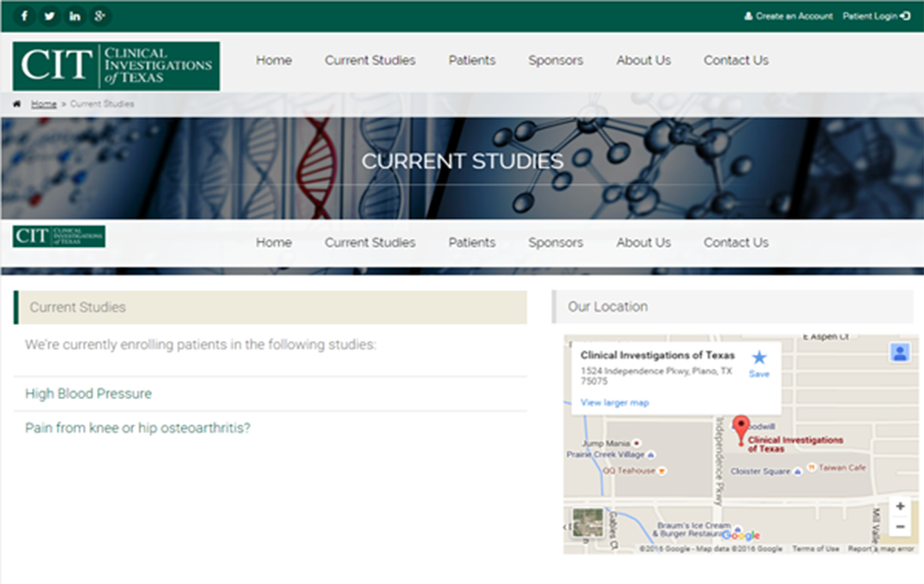Click the Create an Account link
This screenshot has height=584, width=924.
tap(788, 16)
